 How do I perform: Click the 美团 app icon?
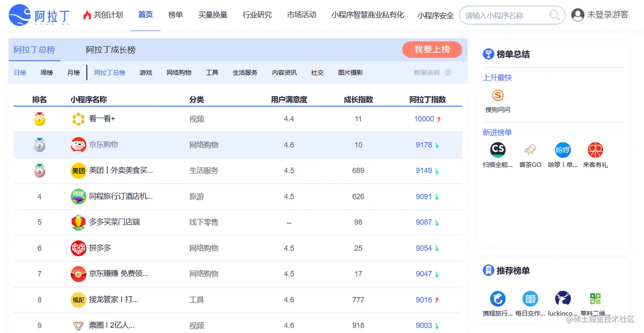coord(78,171)
